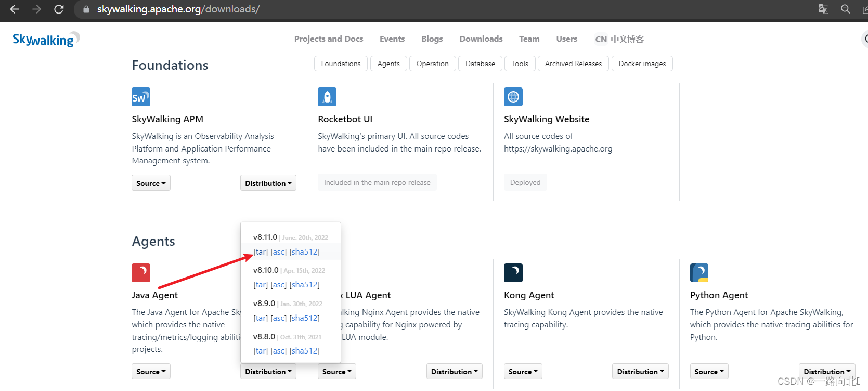Click the Rocketbot UI heading
Image resolution: width=868 pixels, height=391 pixels.
[x=345, y=119]
